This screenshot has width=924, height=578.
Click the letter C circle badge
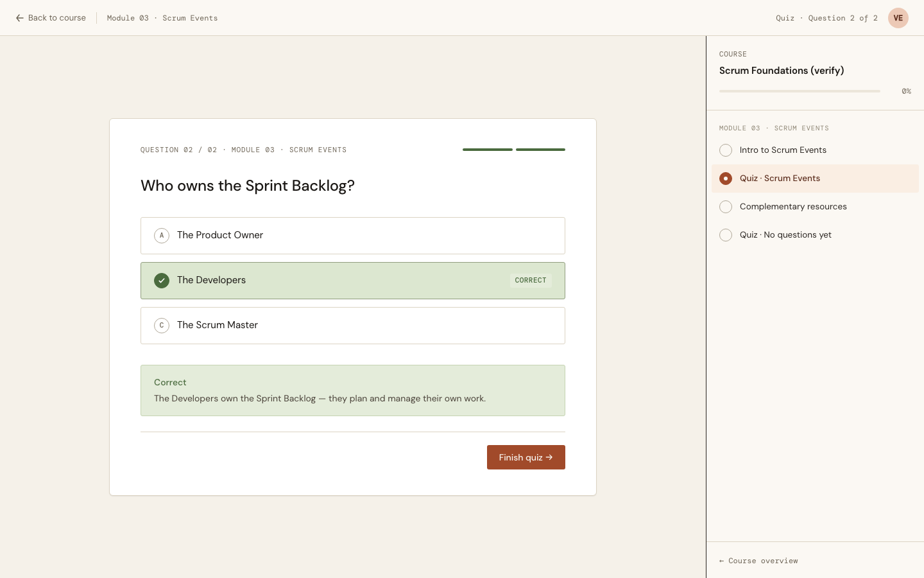coord(162,326)
